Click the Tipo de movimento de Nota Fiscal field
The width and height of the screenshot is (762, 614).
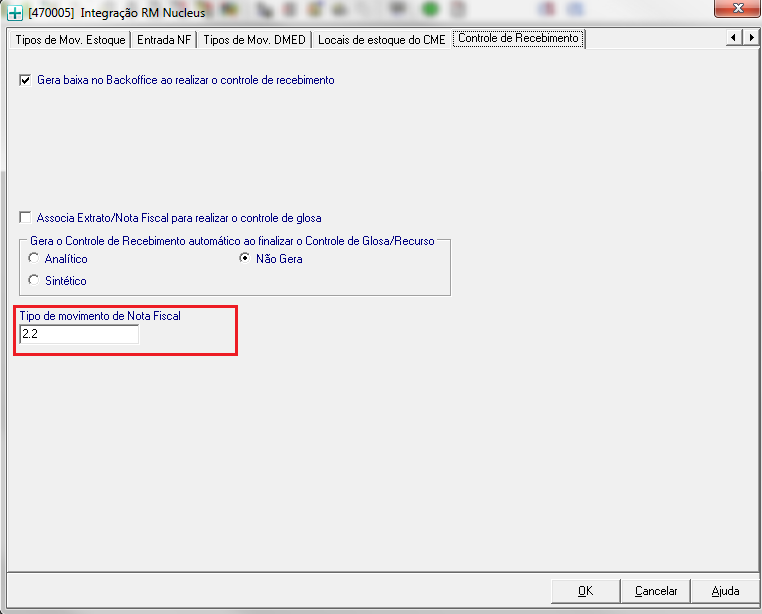(79, 334)
